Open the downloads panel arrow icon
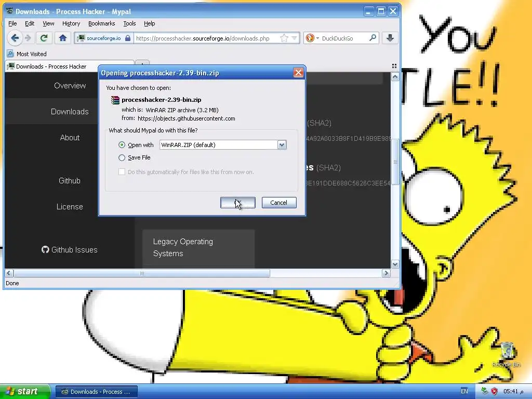Viewport: 532px width, 399px height. click(390, 38)
